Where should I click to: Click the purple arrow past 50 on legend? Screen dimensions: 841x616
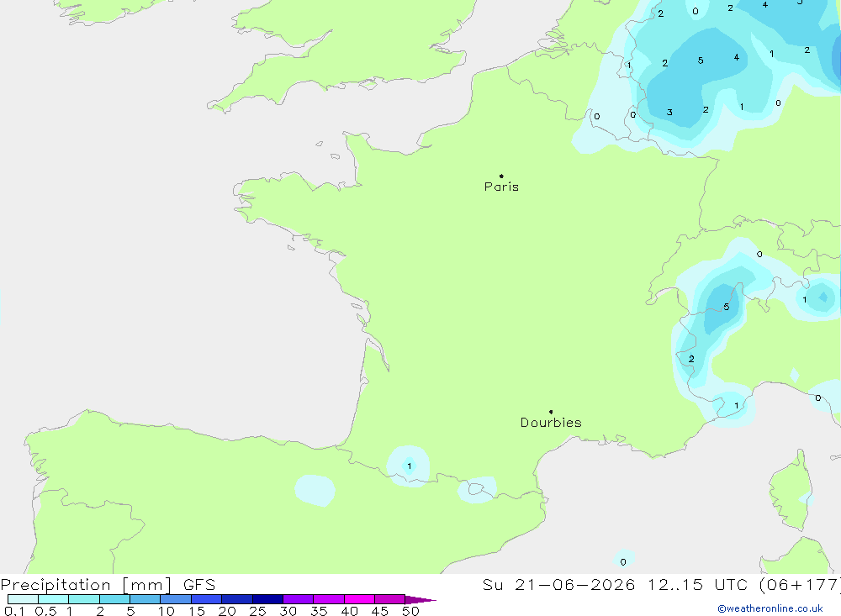coord(420,599)
